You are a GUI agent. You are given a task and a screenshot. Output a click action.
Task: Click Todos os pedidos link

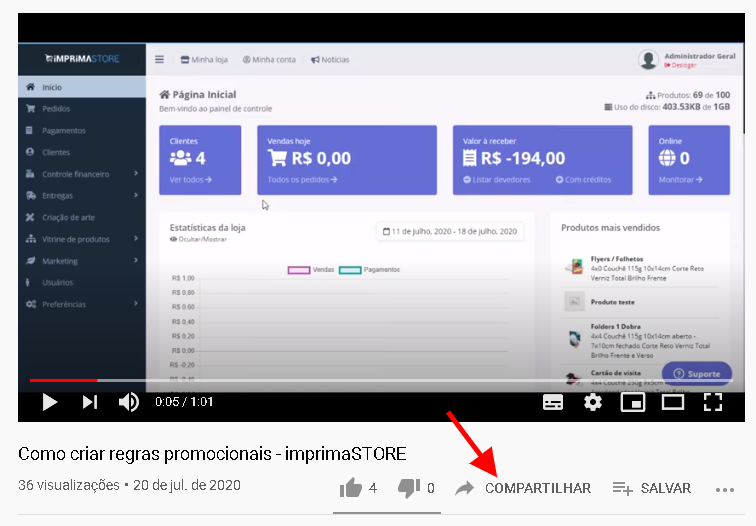pyautogui.click(x=302, y=179)
